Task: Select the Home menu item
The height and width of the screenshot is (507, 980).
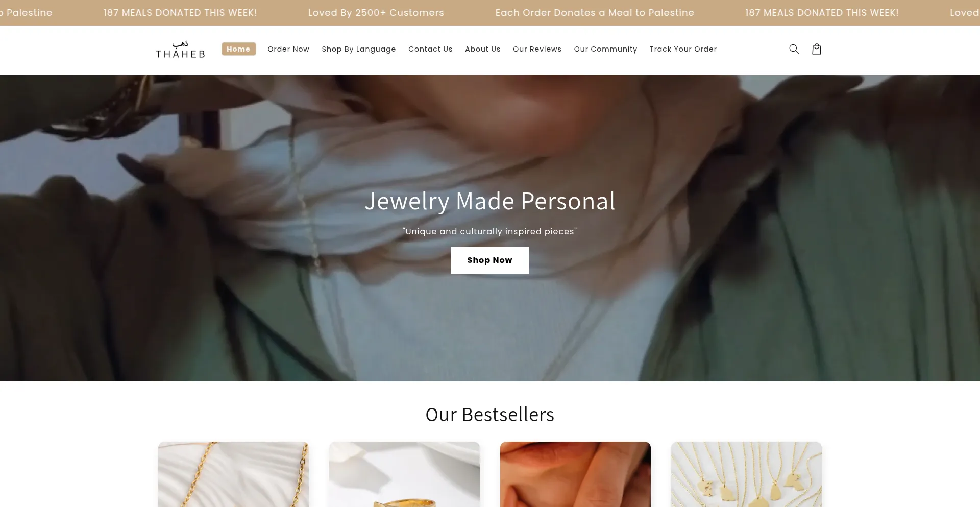Action: tap(238, 49)
